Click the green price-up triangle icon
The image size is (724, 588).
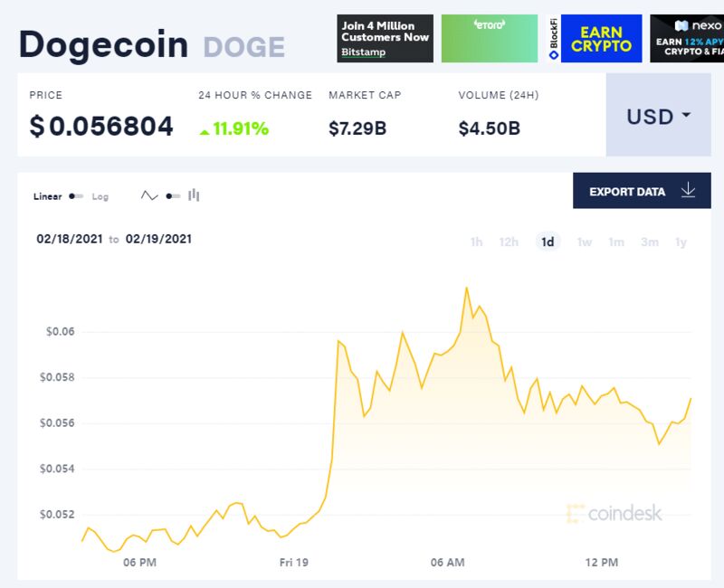tap(205, 132)
